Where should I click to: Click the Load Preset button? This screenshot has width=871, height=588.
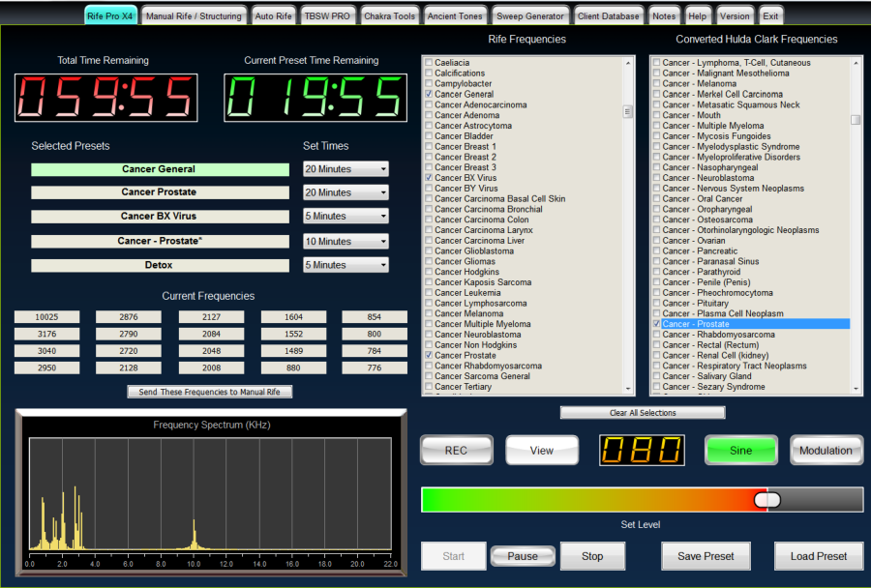click(818, 556)
